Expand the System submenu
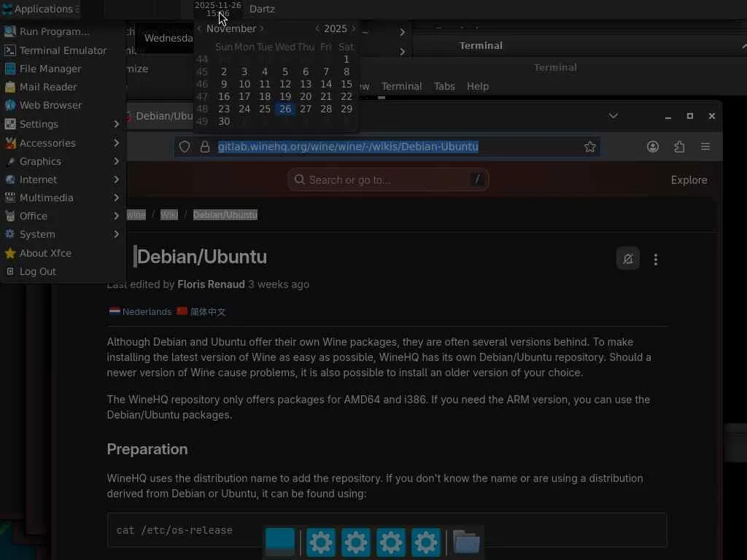Screen dimensions: 747x560 point(63,234)
